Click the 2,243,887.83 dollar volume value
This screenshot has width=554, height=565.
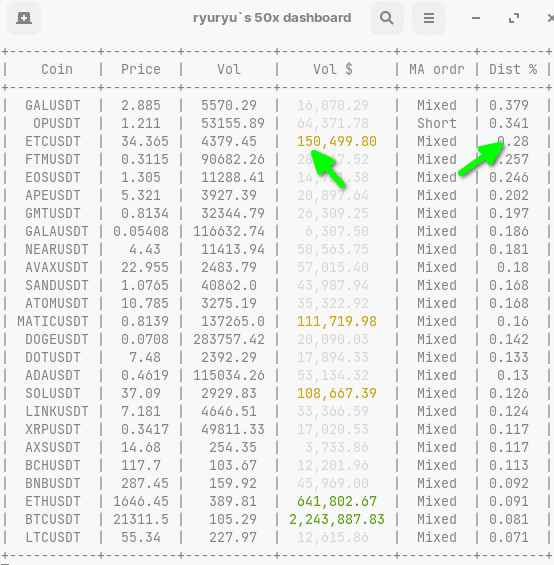click(337, 520)
